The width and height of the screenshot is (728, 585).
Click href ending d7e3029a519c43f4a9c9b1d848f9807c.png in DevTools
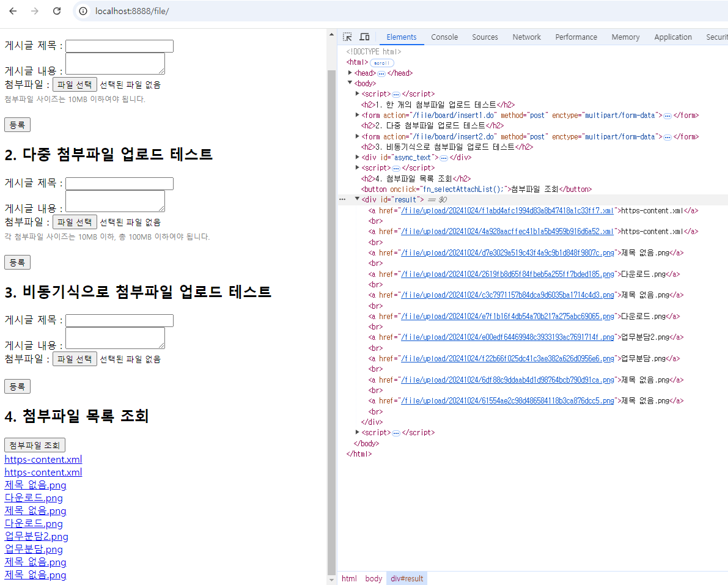pos(507,252)
